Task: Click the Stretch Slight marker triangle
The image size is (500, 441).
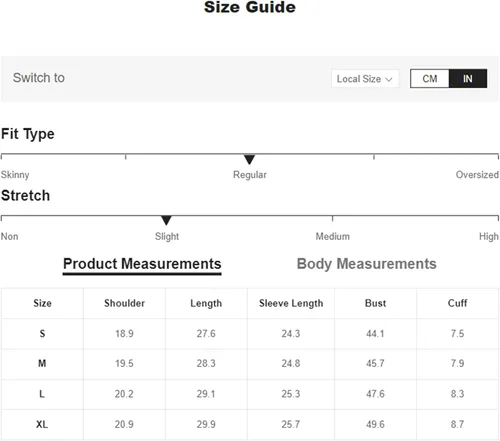Action: click(x=166, y=220)
